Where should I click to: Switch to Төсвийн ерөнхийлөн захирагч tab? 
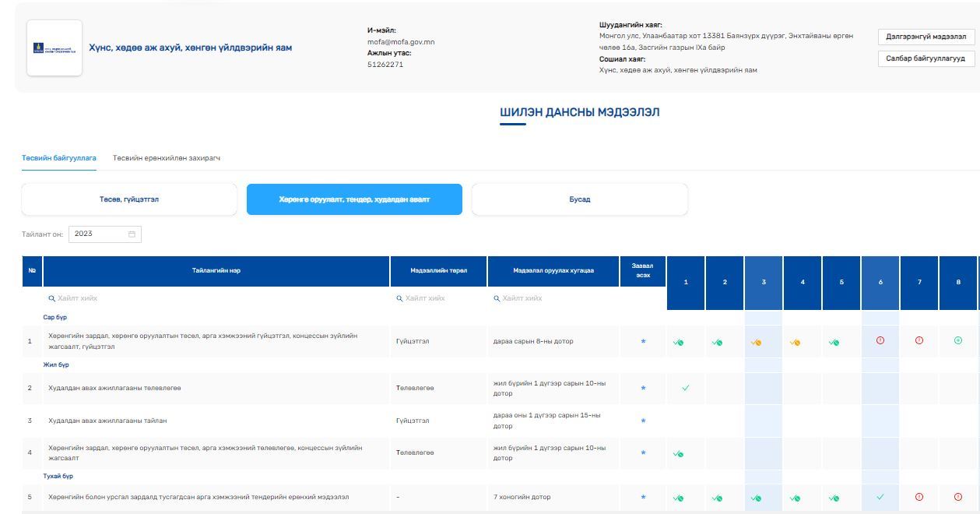click(x=167, y=158)
